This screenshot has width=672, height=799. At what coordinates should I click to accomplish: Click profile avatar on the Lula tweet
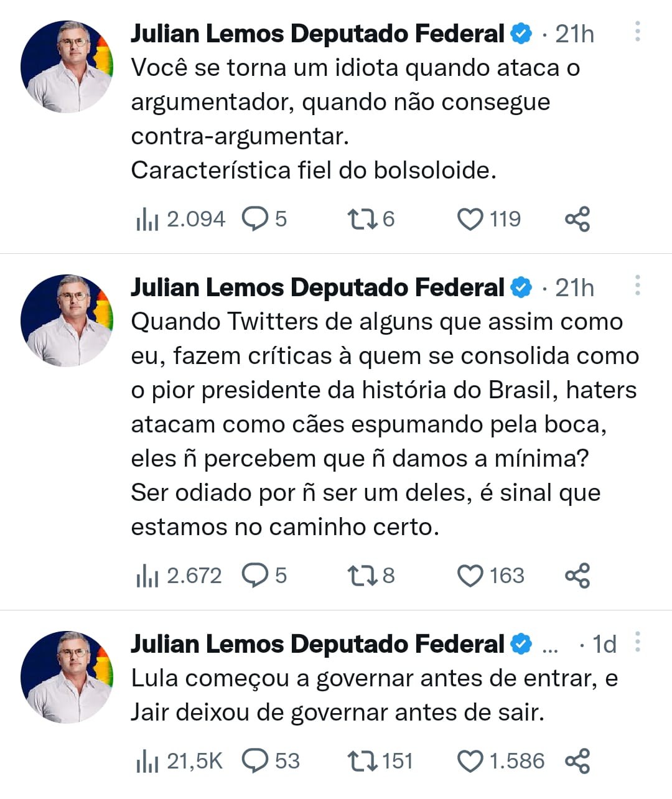tap(67, 677)
